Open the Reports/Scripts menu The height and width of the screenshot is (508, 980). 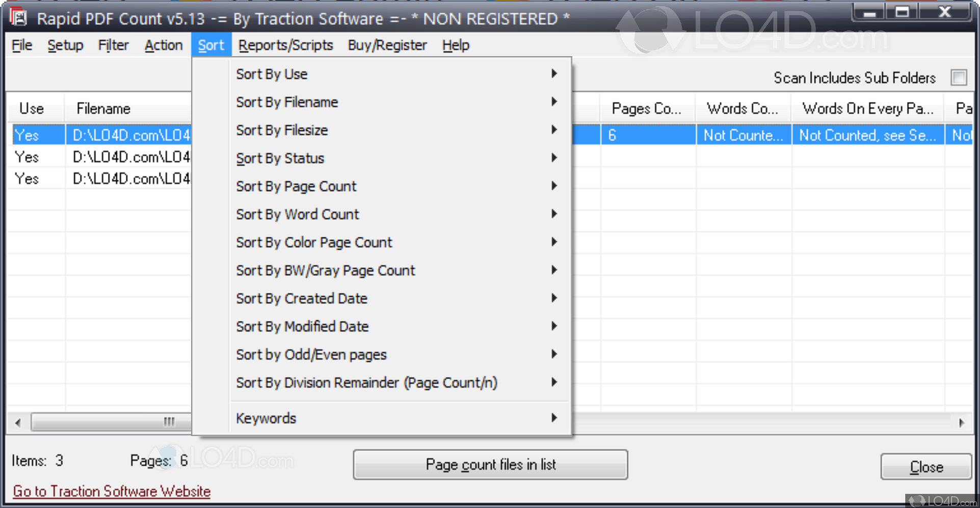pyautogui.click(x=286, y=45)
